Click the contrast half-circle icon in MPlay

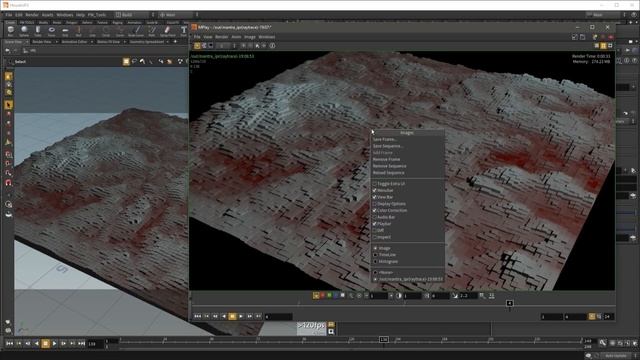399,296
